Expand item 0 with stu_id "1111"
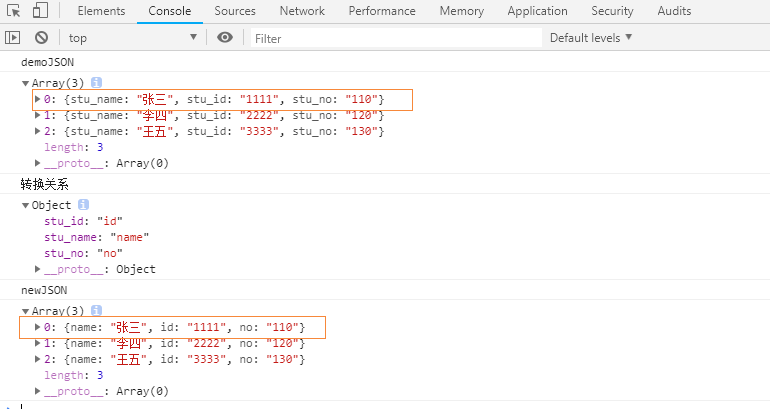 (37, 99)
